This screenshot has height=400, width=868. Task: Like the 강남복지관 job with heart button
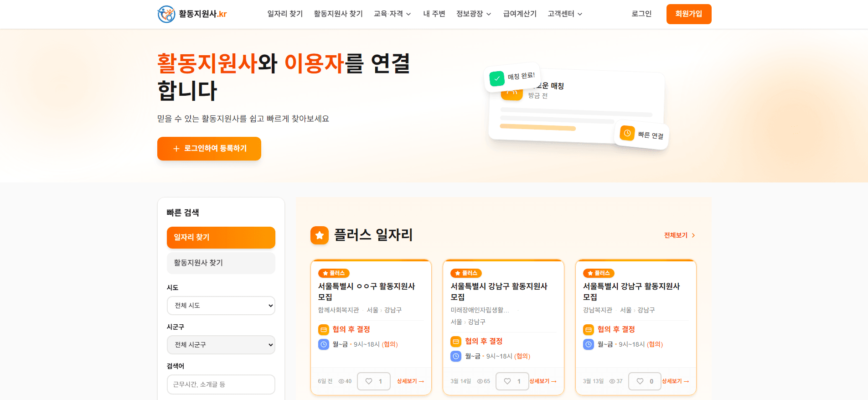coord(645,381)
